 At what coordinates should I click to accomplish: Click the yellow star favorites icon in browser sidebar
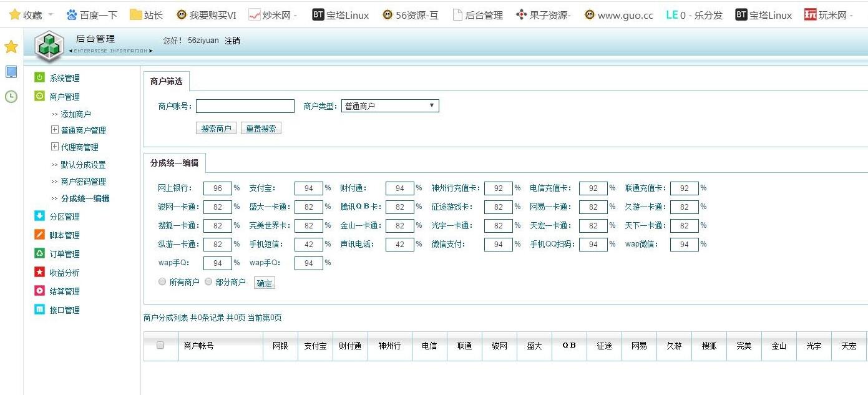11,47
